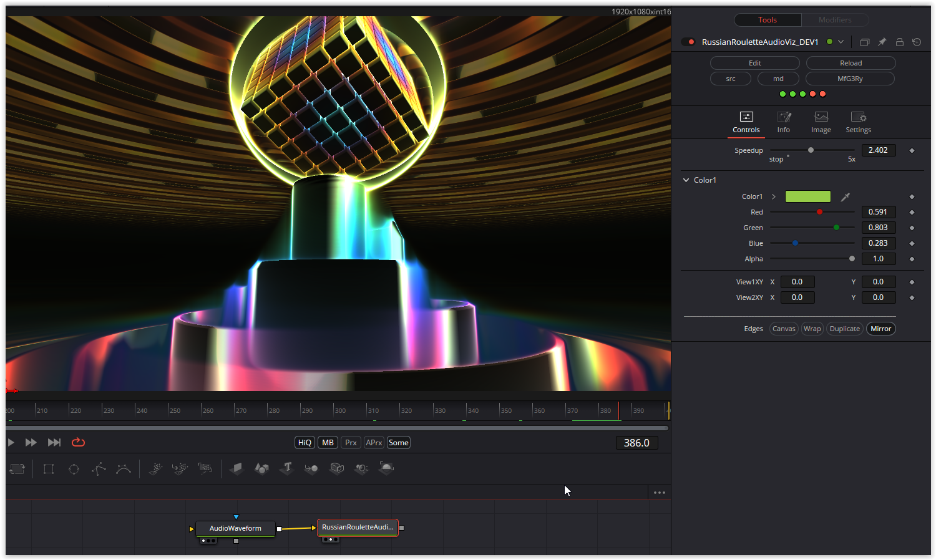Click the Alpha value field showing 1.0

tap(879, 259)
